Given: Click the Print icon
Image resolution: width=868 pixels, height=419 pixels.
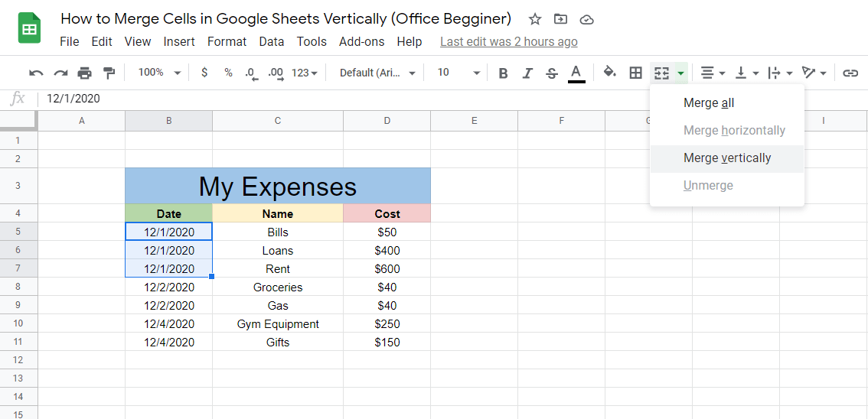Looking at the screenshot, I should coord(85,73).
